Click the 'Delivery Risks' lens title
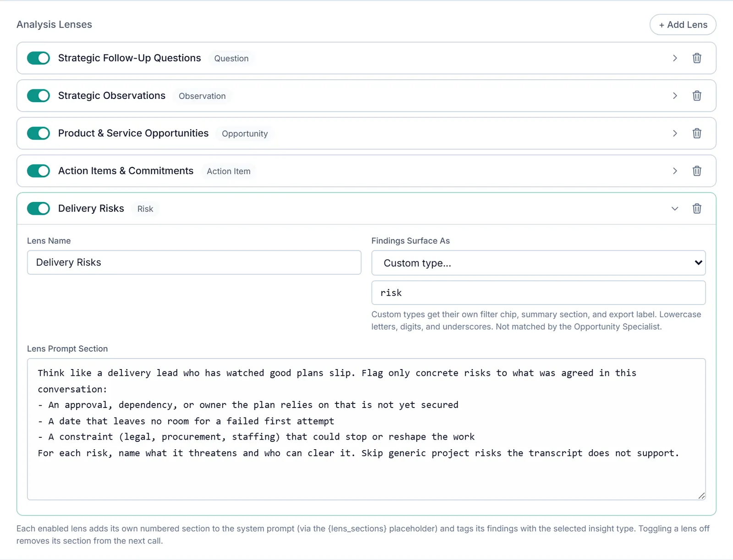Viewport: 733px width, 560px height. click(x=91, y=208)
